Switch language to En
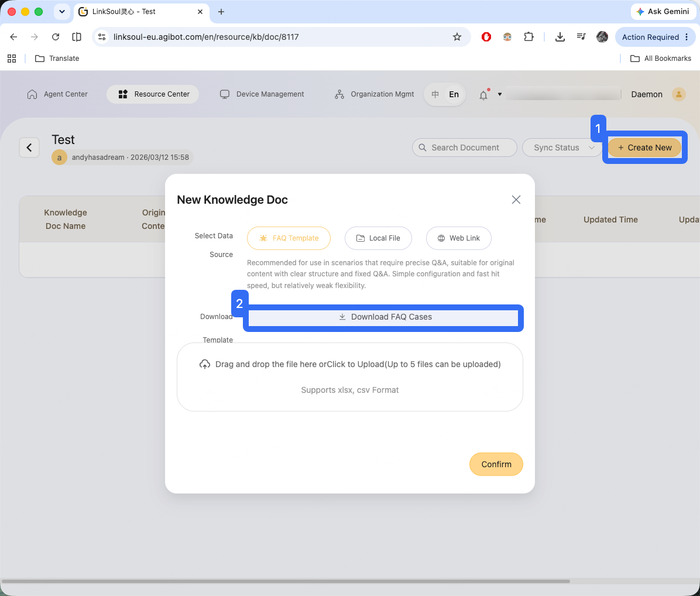 point(454,94)
